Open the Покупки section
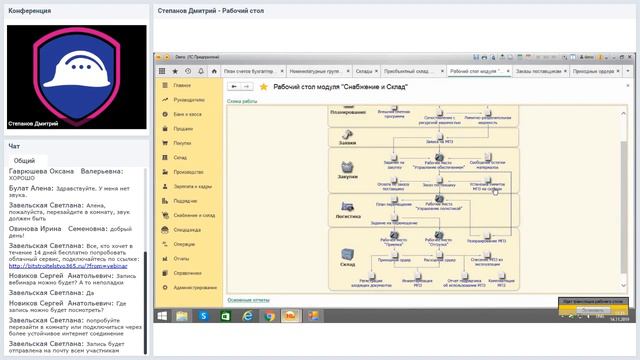The image size is (640, 360). coord(182,143)
